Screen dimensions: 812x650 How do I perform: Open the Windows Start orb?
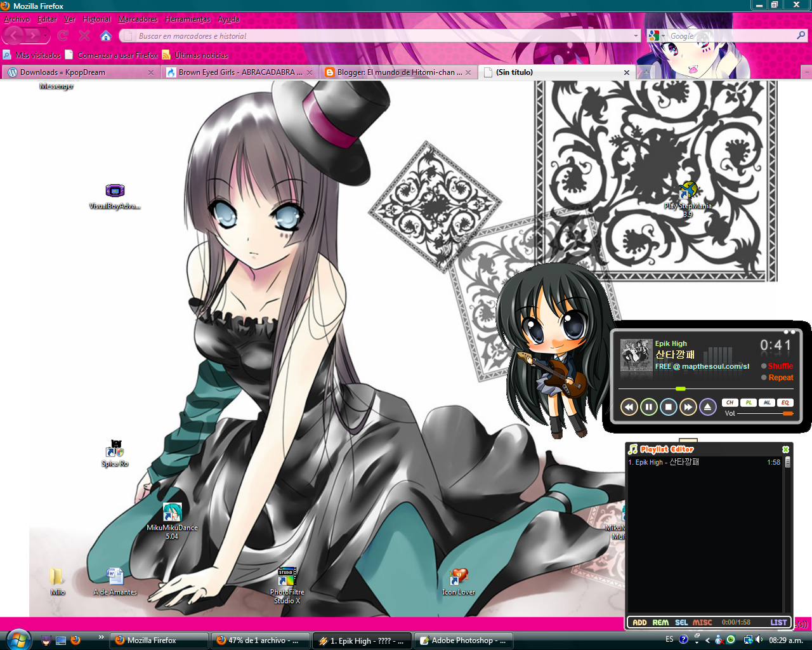18,640
